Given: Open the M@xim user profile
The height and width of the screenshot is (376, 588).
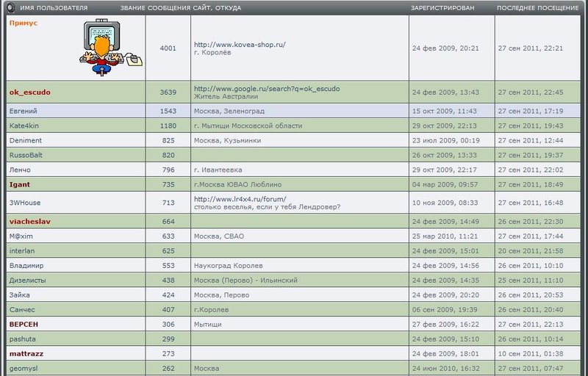Looking at the screenshot, I should (21, 236).
